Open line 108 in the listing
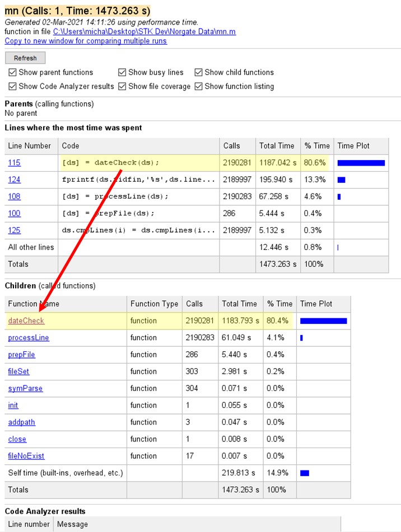 coord(15,196)
